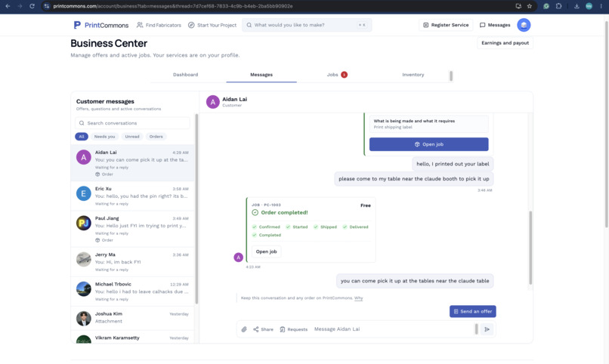This screenshot has height=364, width=609.
Task: Click the small A avatar beside the order card
Action: tap(239, 257)
